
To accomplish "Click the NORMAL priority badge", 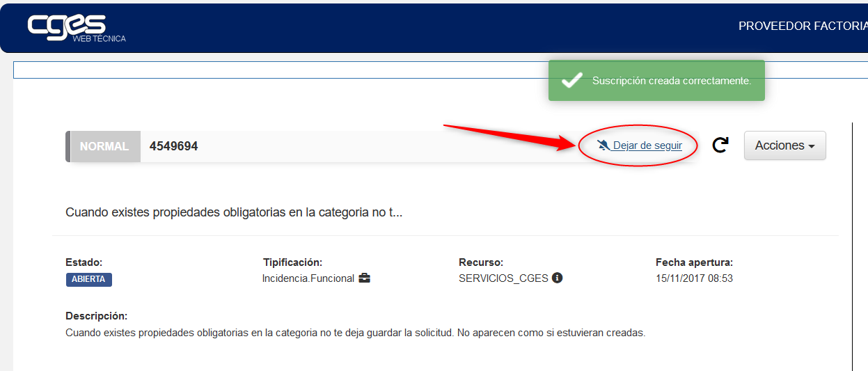I will pyautogui.click(x=104, y=146).
